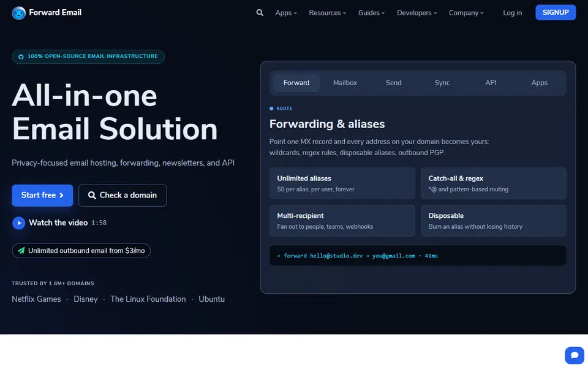588x368 pixels.
Task: Expand the Developers dropdown menu
Action: point(417,13)
